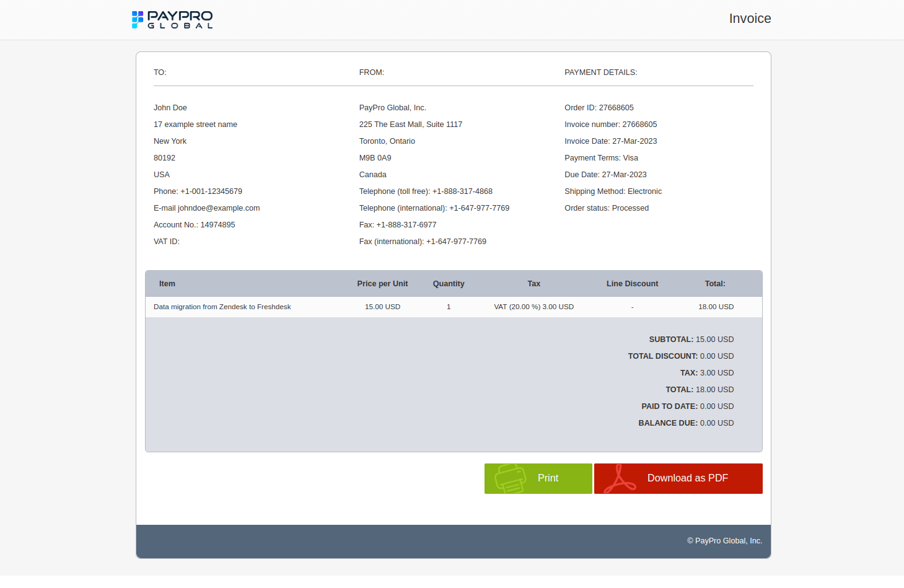The width and height of the screenshot is (904, 588).
Task: Select Account No.: 14974895
Action: pos(195,225)
